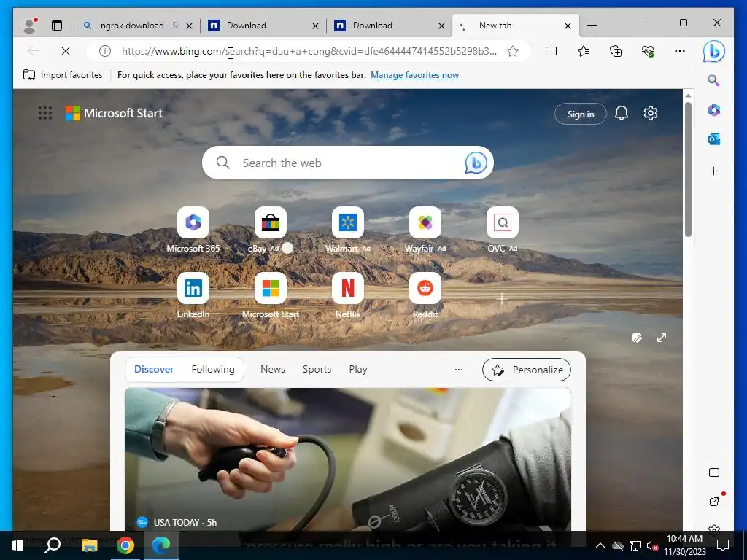Open File Explorer from taskbar
747x560 pixels.
(x=89, y=545)
